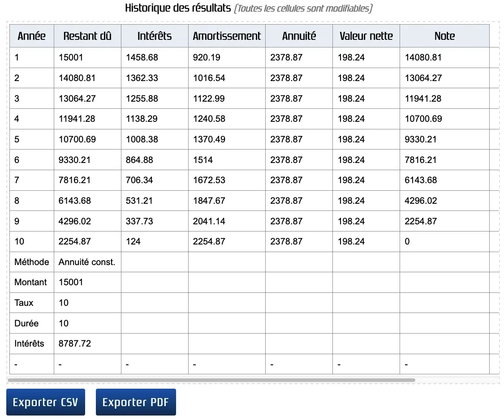Select amortization cell 1122.99

click(227, 99)
